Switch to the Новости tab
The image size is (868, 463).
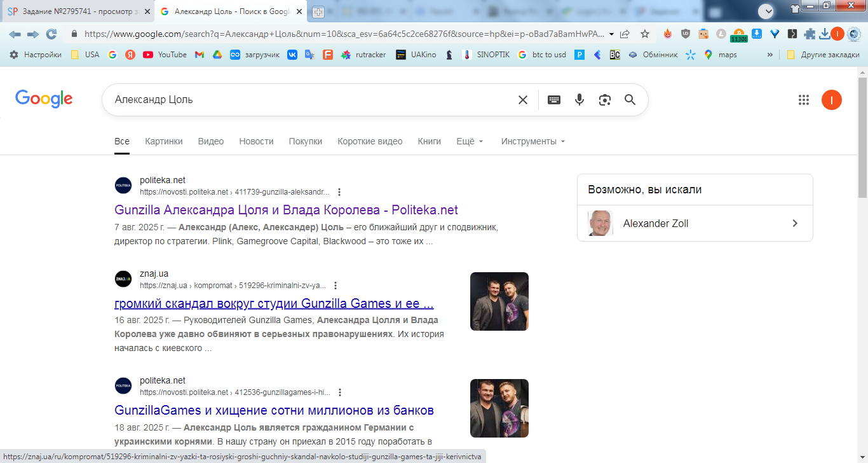[x=257, y=141]
